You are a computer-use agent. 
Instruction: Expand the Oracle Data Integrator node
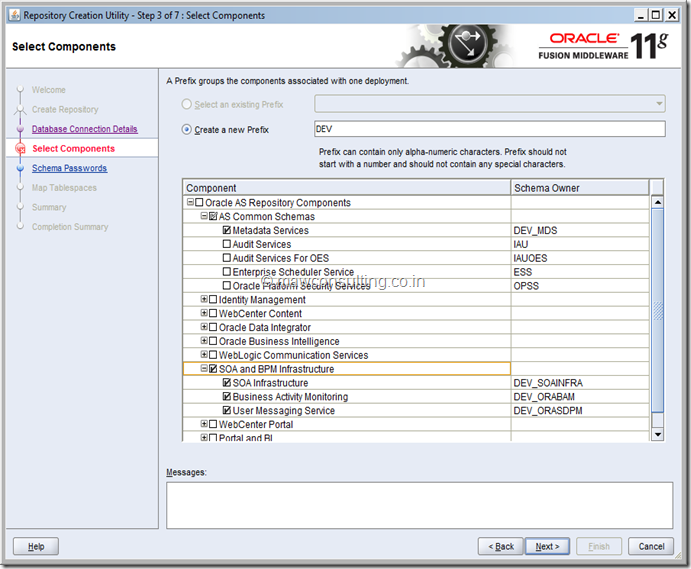pyautogui.click(x=204, y=327)
